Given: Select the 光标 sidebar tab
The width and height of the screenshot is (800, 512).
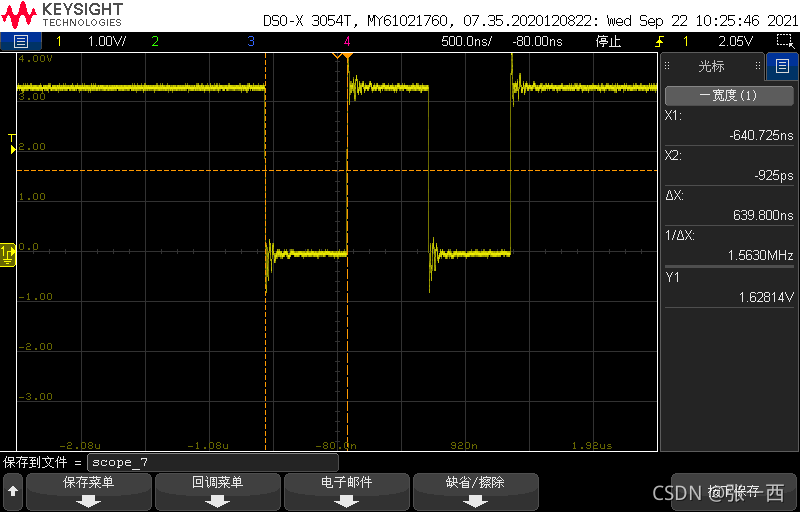Looking at the screenshot, I should (711, 66).
